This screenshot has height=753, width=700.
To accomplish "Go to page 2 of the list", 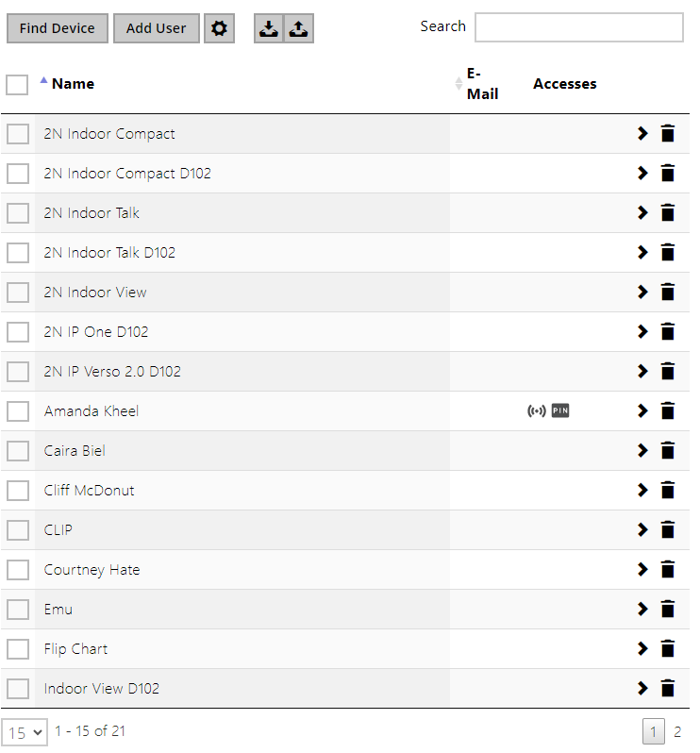I will 677,731.
